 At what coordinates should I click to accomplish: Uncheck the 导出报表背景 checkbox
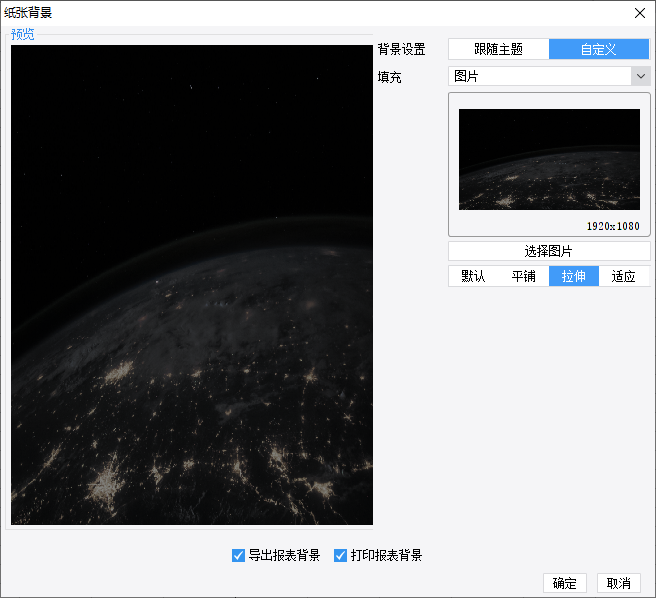(x=238, y=555)
